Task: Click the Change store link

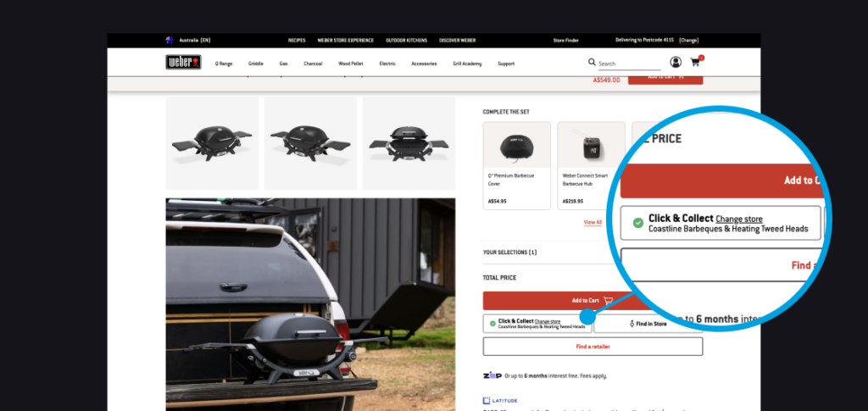Action: coord(548,321)
